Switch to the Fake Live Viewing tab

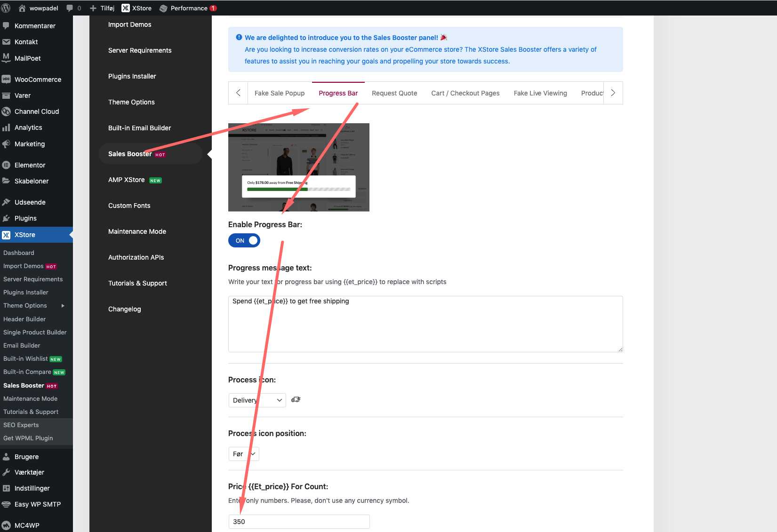point(540,93)
